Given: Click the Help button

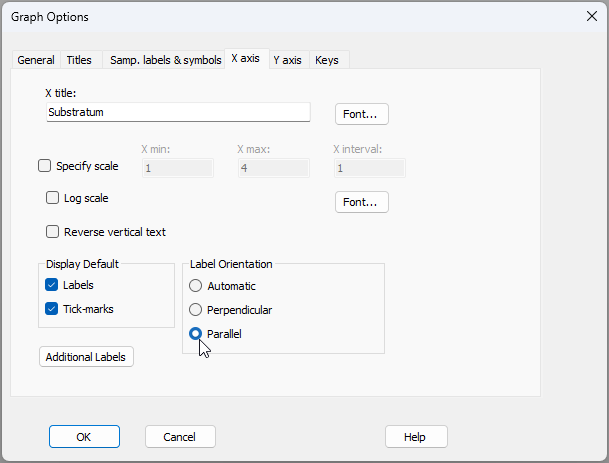Looking at the screenshot, I should point(415,437).
